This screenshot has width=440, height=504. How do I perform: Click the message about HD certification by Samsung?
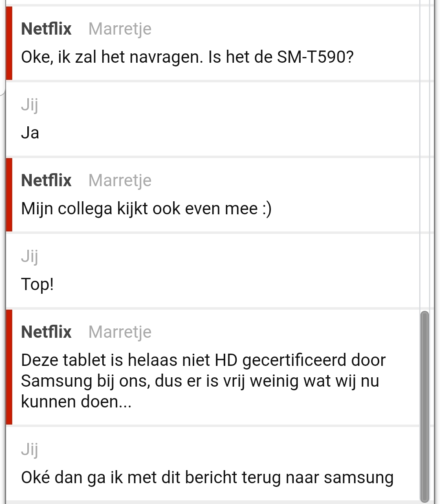click(x=203, y=381)
